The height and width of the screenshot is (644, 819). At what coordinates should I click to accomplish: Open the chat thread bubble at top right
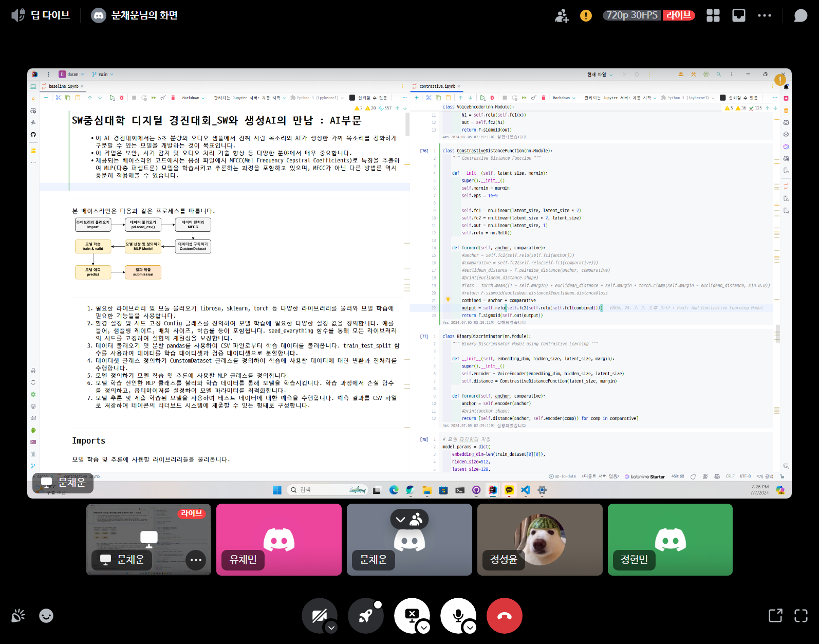point(801,15)
